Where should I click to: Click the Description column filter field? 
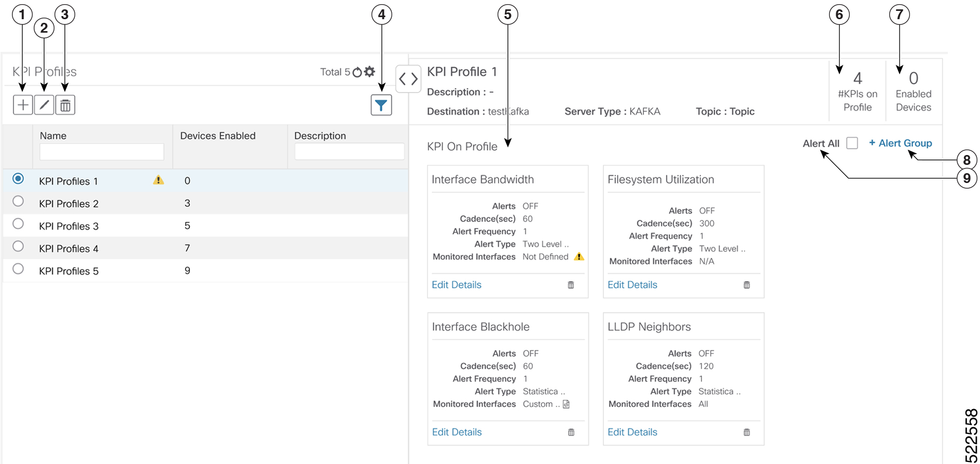pos(349,152)
